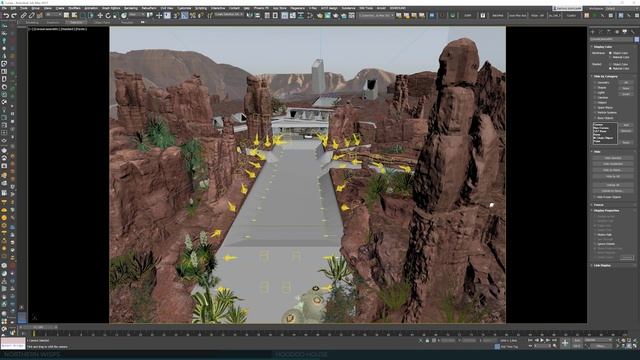
Task: Toggle the Percent Snap icon
Action: point(193,16)
